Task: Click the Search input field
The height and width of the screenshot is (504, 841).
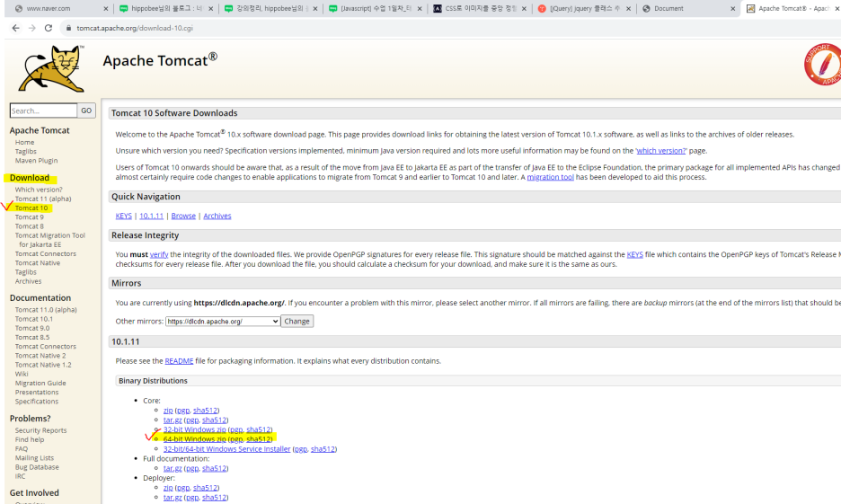Action: (43, 111)
